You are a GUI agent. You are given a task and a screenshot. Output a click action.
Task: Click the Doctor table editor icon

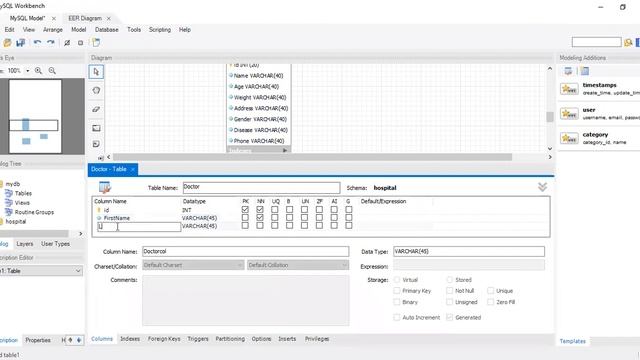(x=105, y=187)
